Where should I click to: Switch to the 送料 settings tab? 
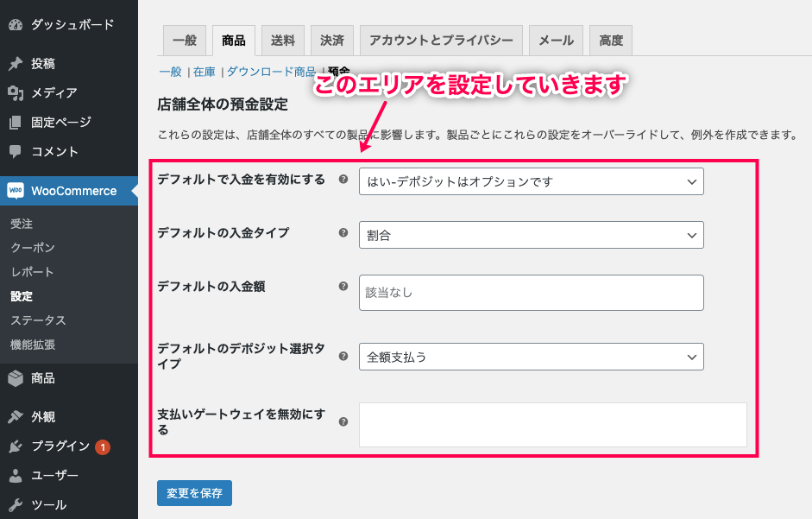tap(282, 40)
